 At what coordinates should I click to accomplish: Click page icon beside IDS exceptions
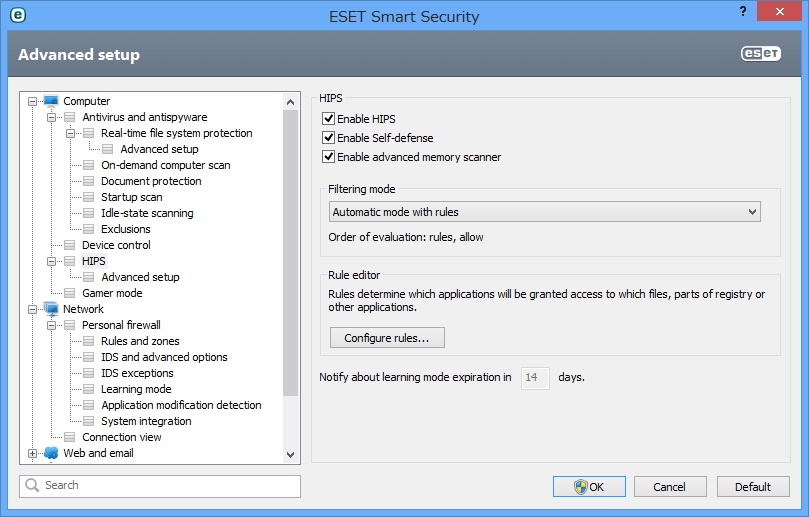coord(89,373)
